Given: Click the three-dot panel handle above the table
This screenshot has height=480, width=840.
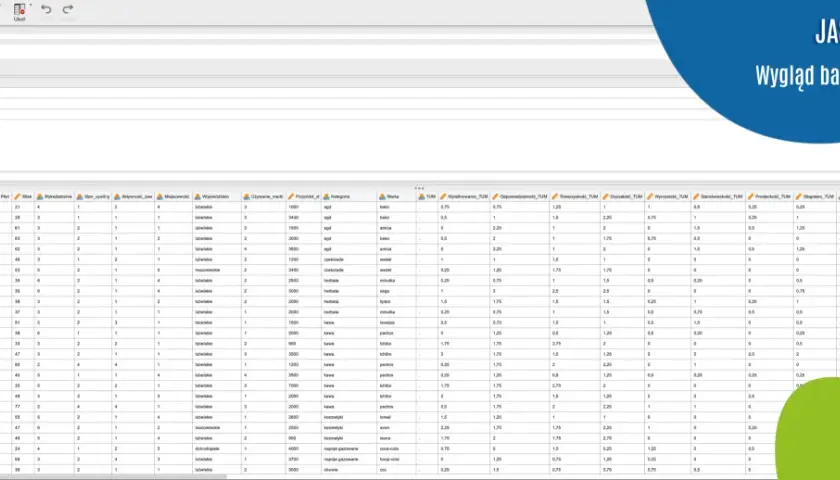Looking at the screenshot, I should (x=419, y=188).
